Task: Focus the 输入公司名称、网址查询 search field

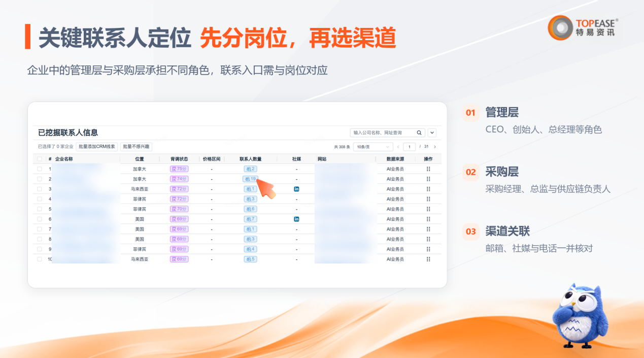Action: pos(388,133)
